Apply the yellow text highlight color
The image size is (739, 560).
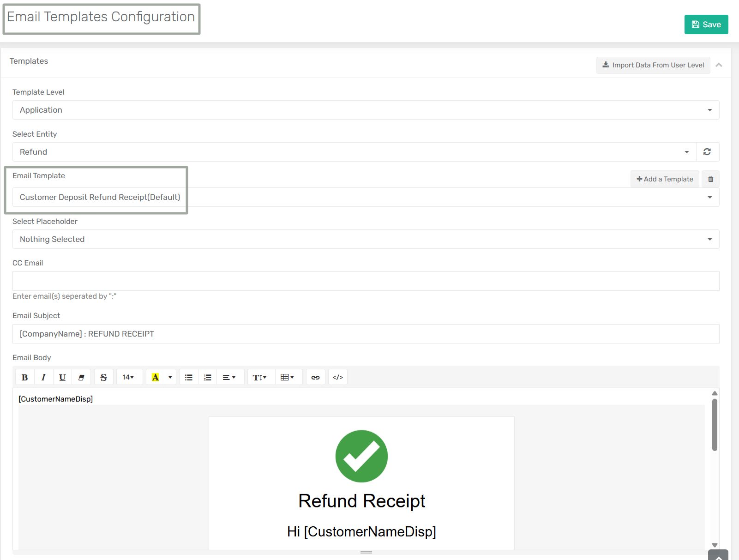156,377
